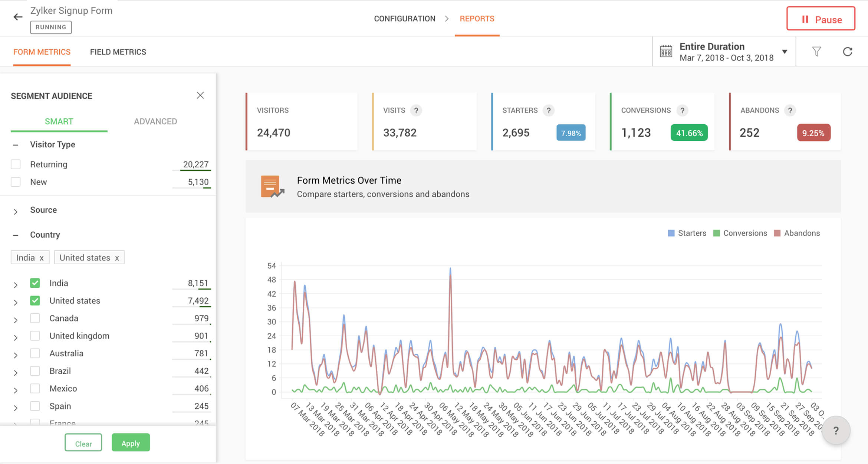The image size is (868, 464).
Task: Switch to the Field Metrics tab
Action: (118, 52)
